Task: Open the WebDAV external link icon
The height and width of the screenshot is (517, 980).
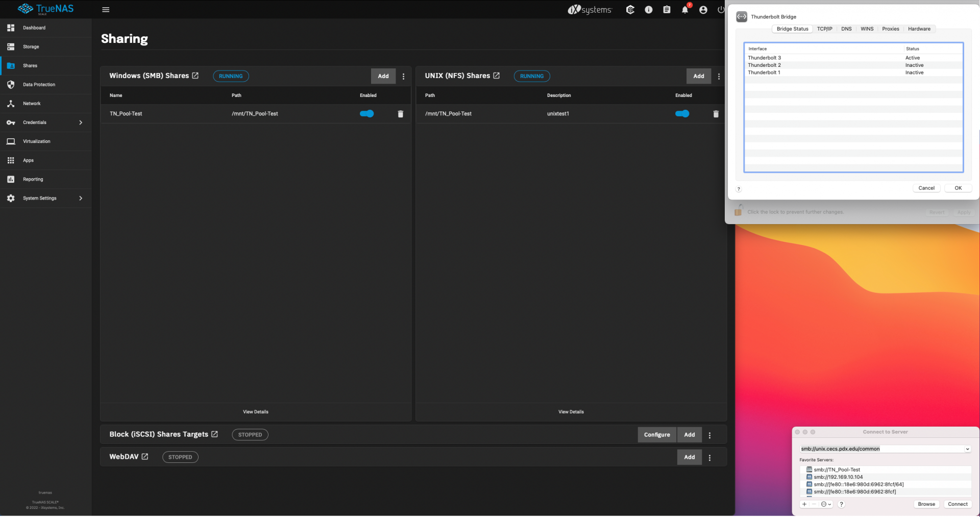Action: tap(145, 457)
